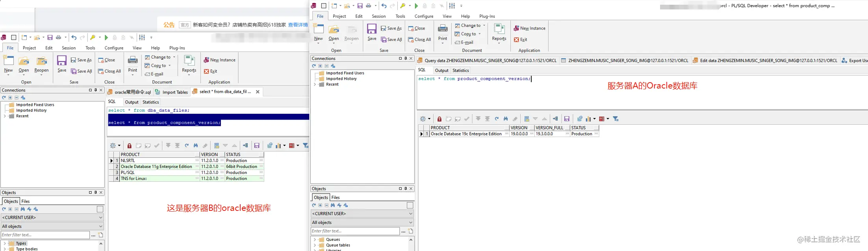Click refresh icon in left grid toolbar

point(187,146)
